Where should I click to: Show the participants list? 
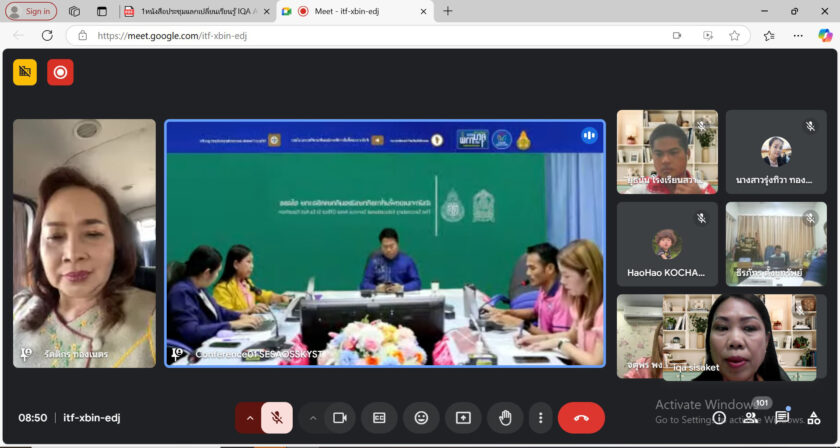750,418
